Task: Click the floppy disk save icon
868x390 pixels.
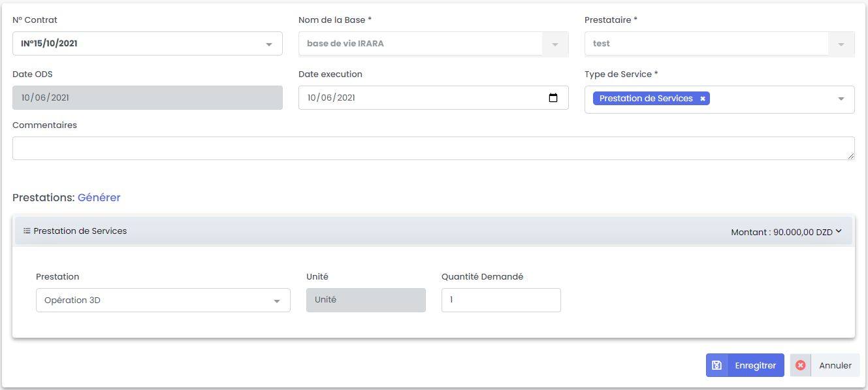Action: 716,366
